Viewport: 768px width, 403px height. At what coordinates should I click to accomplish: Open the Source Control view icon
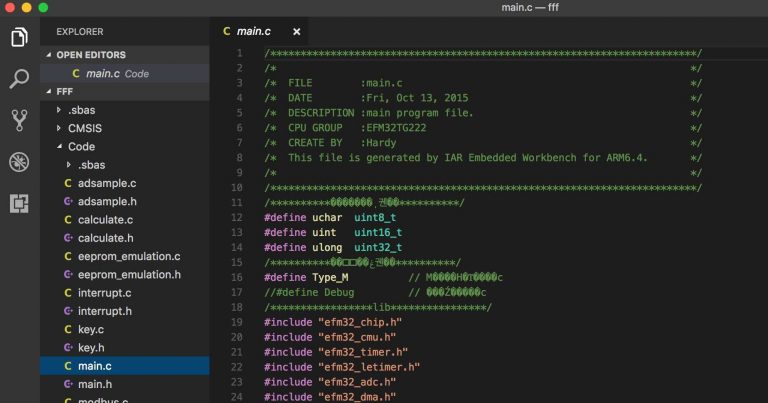coord(19,120)
